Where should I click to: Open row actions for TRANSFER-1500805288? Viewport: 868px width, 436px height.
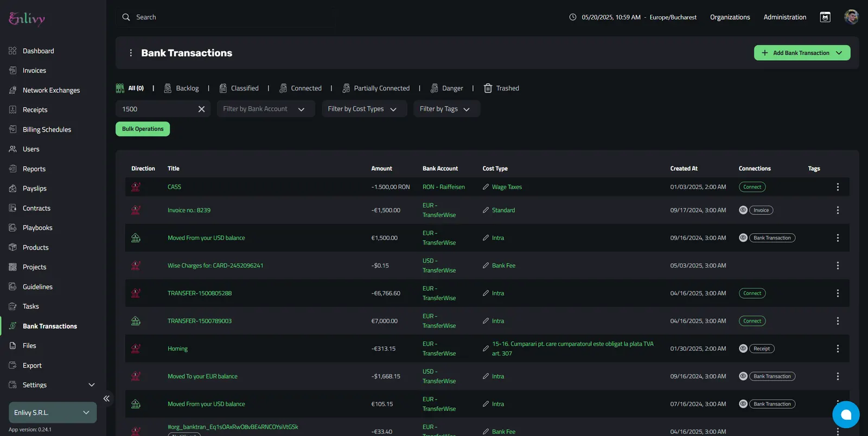[838, 293]
